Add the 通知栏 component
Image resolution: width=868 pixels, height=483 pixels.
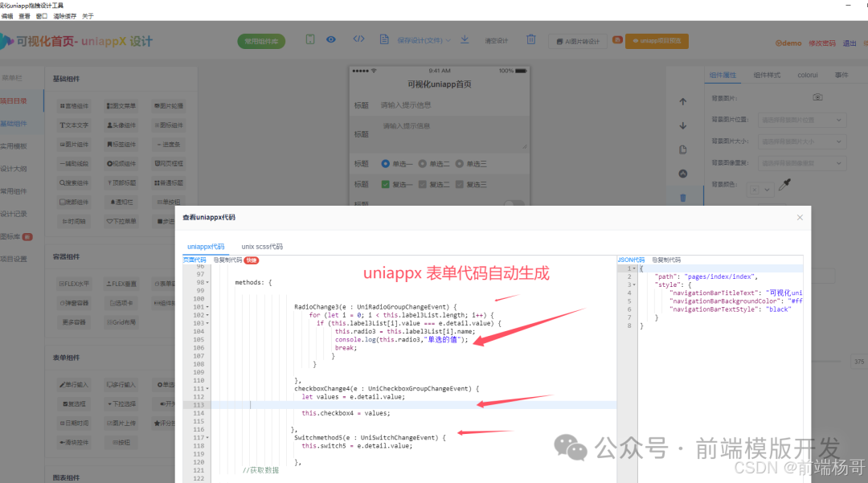pos(121,202)
